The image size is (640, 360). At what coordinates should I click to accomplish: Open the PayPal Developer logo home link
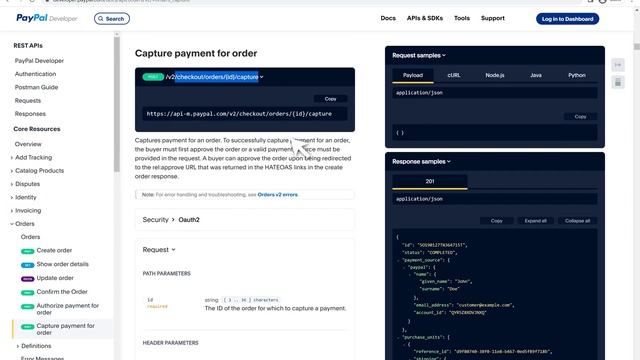click(x=47, y=18)
